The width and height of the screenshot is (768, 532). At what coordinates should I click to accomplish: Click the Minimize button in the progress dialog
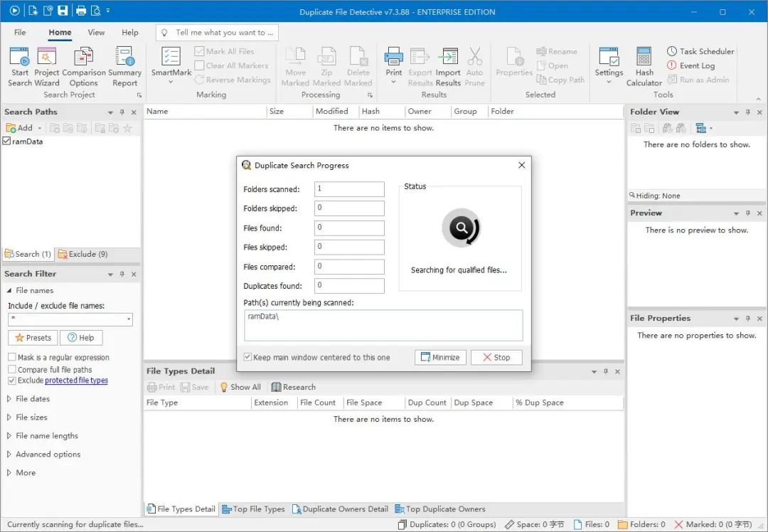coord(440,357)
